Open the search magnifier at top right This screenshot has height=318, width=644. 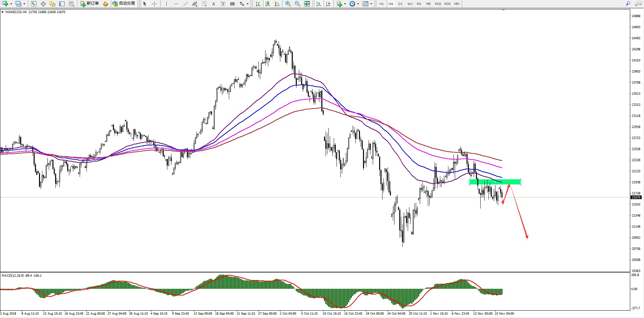click(x=628, y=4)
